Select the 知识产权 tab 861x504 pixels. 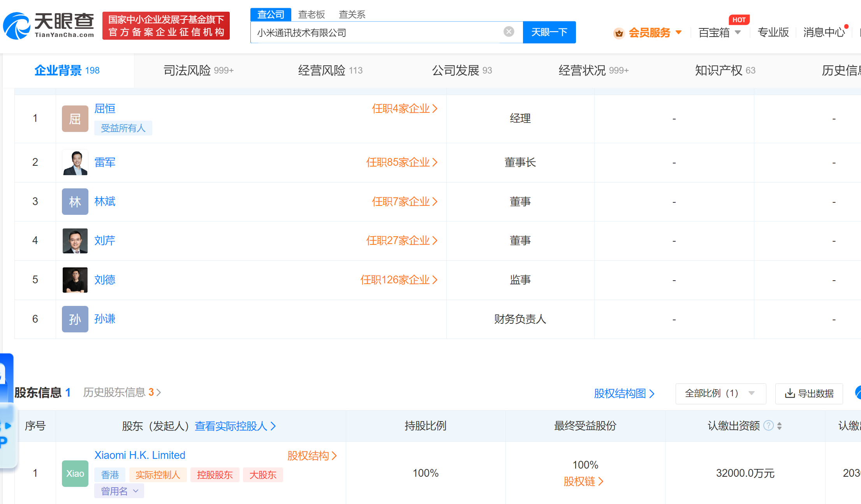point(725,70)
